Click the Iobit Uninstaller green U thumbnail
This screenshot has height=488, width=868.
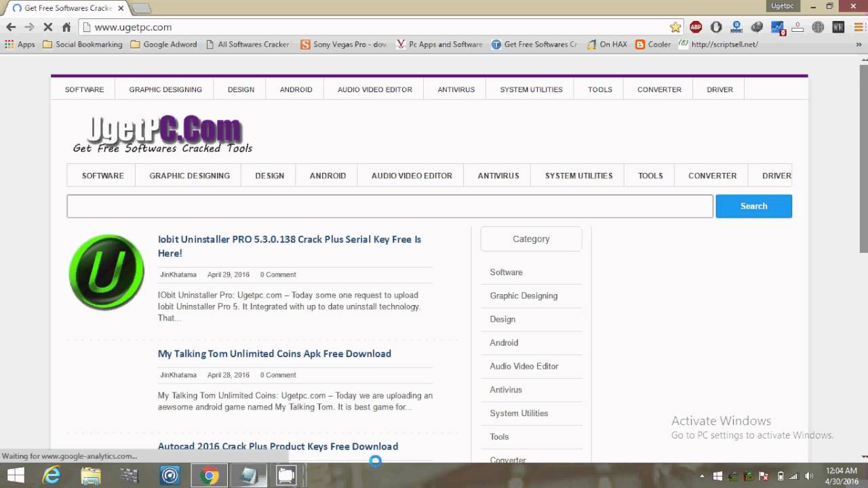click(x=106, y=272)
